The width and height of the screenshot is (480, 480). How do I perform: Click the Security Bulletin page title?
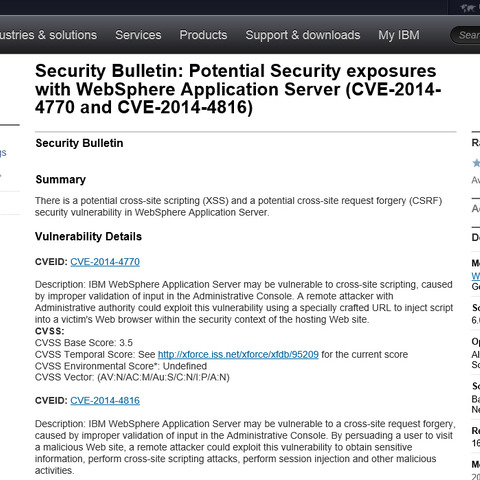pos(238,89)
